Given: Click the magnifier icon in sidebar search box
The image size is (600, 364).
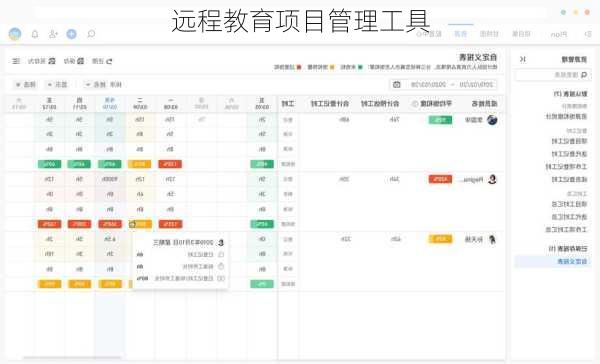Looking at the screenshot, I should (x=584, y=75).
